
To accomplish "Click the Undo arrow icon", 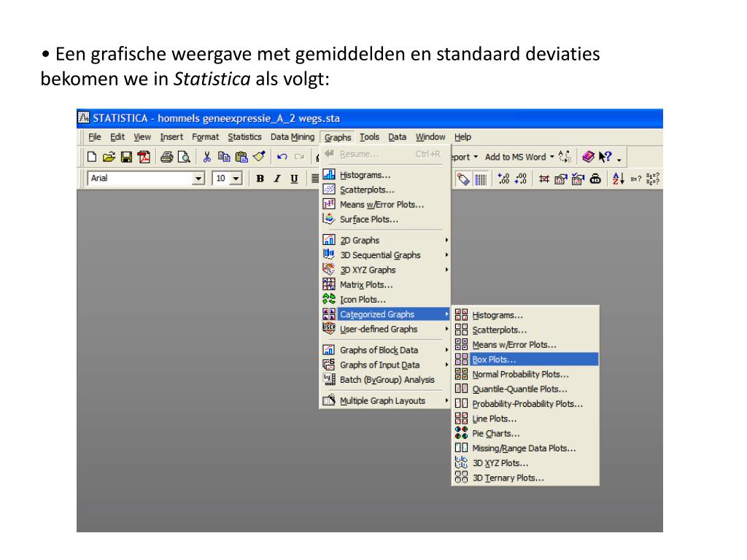I will (282, 157).
